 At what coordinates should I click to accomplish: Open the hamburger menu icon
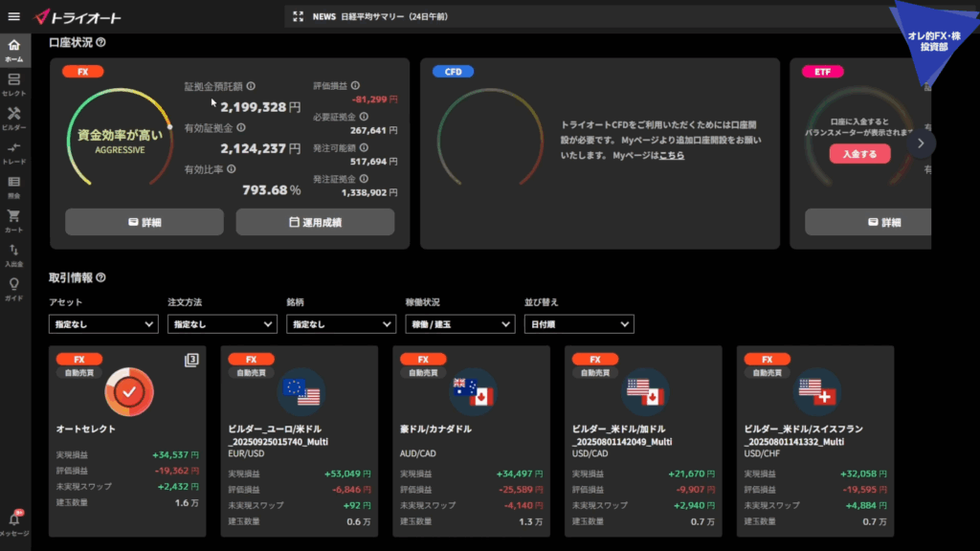tap(13, 16)
